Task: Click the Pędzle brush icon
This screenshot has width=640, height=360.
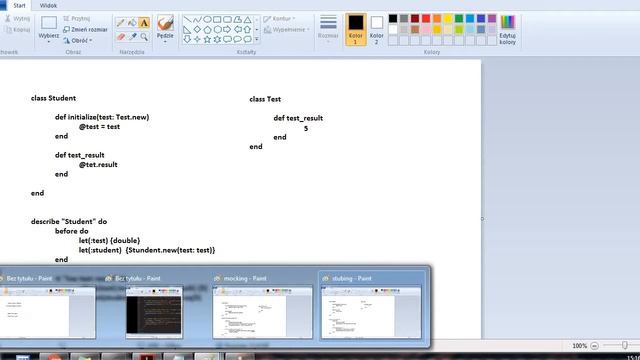Action: click(x=165, y=23)
